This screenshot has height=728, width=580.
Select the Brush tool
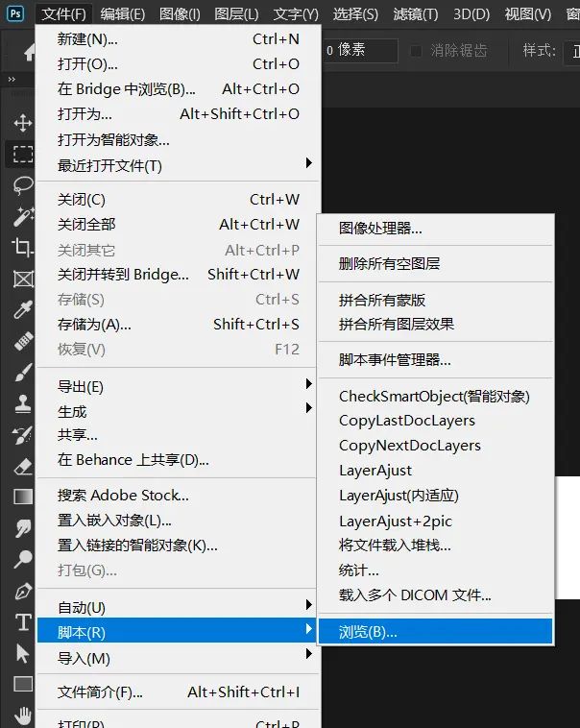[x=23, y=373]
